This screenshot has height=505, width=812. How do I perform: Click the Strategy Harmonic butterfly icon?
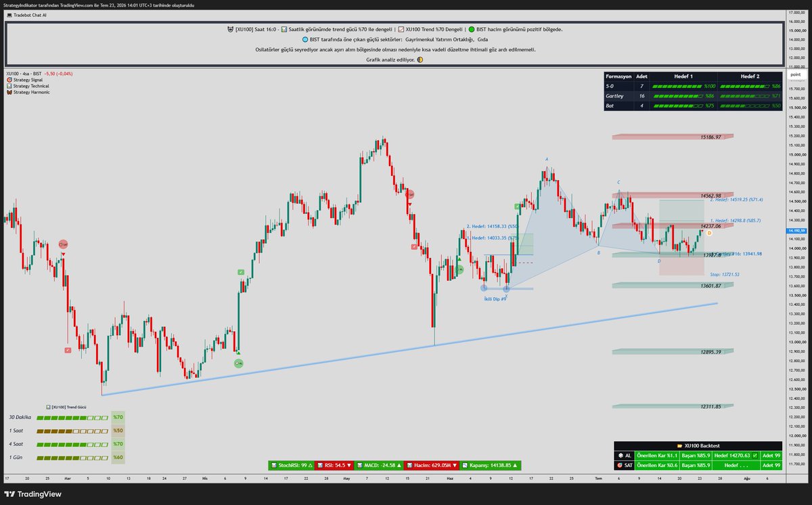tap(9, 92)
